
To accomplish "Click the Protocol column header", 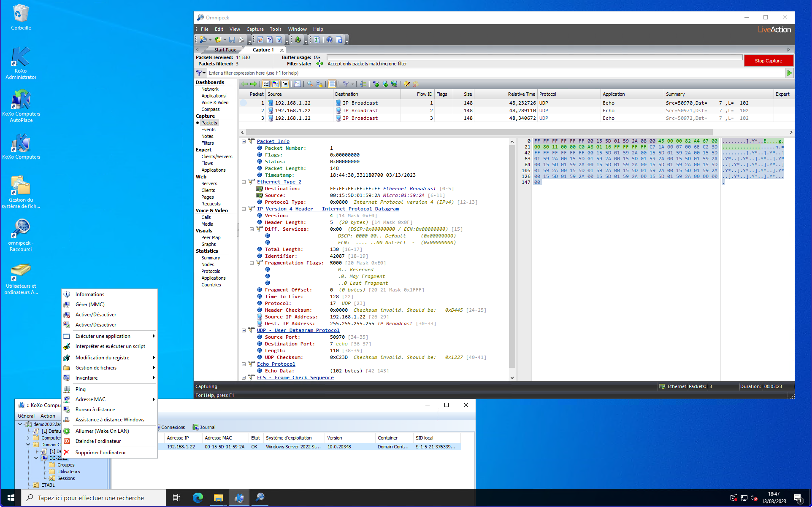I will tap(568, 94).
